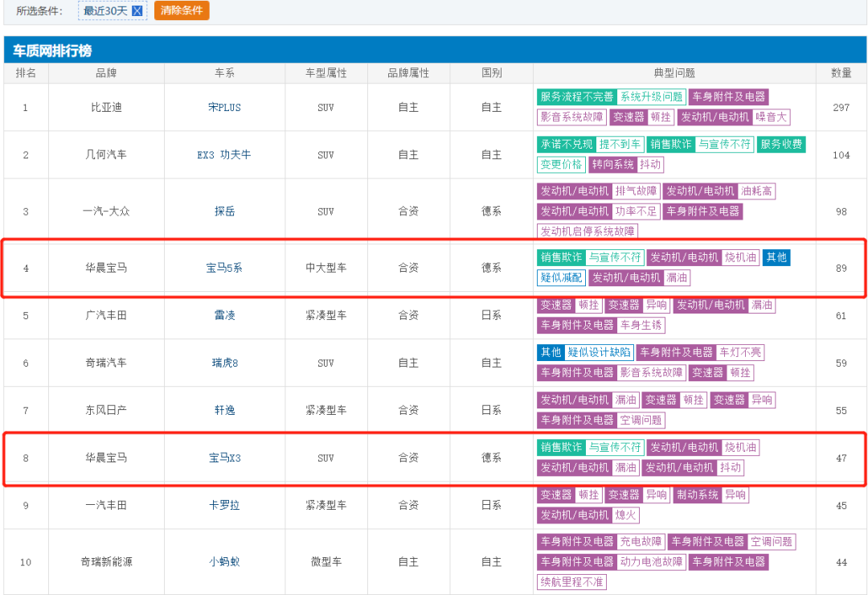The width and height of the screenshot is (868, 595).
Task: Click the 排气故障 tag in 探岳 row
Action: (x=636, y=191)
